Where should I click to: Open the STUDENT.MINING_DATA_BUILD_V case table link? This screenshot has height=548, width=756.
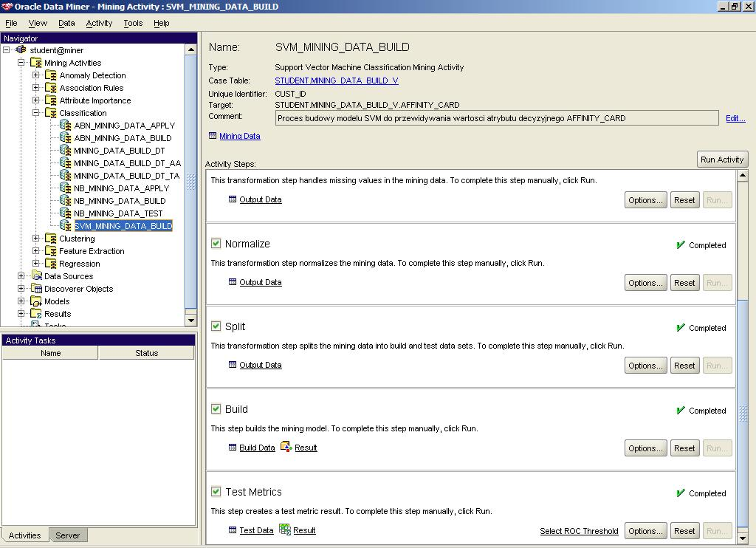(337, 81)
